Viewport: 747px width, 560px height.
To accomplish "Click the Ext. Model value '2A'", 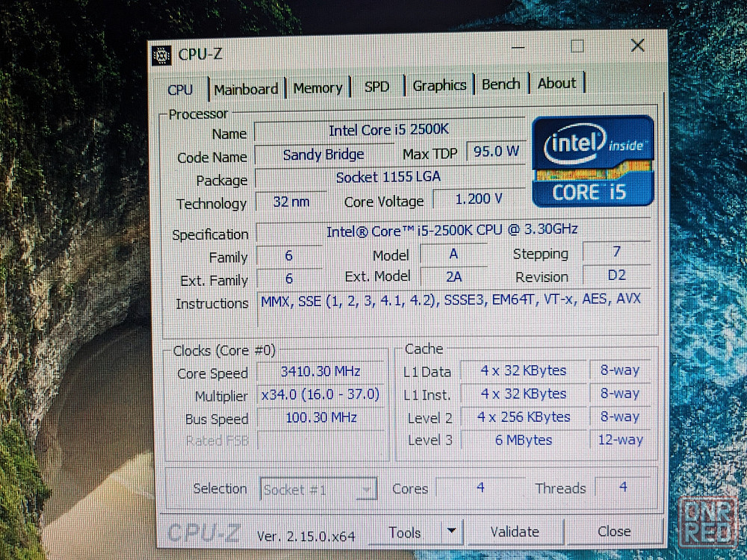I will 453,276.
